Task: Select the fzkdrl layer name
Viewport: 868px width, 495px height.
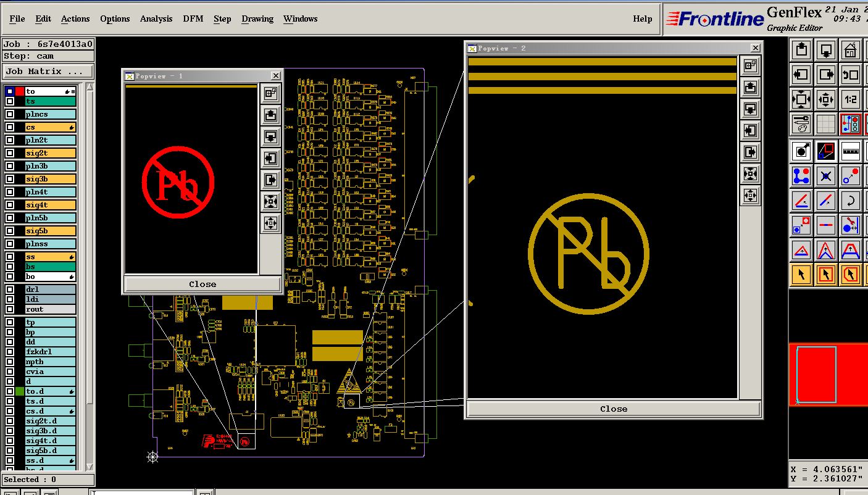Action: pyautogui.click(x=51, y=352)
